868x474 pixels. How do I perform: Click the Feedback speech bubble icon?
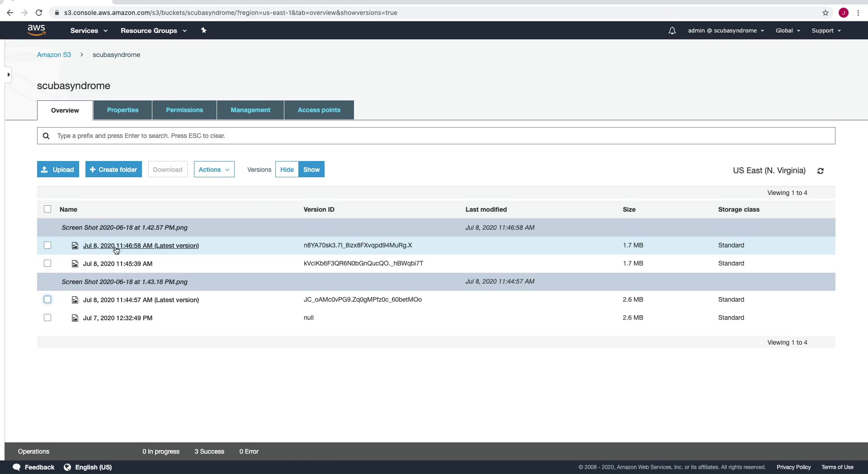(x=17, y=467)
